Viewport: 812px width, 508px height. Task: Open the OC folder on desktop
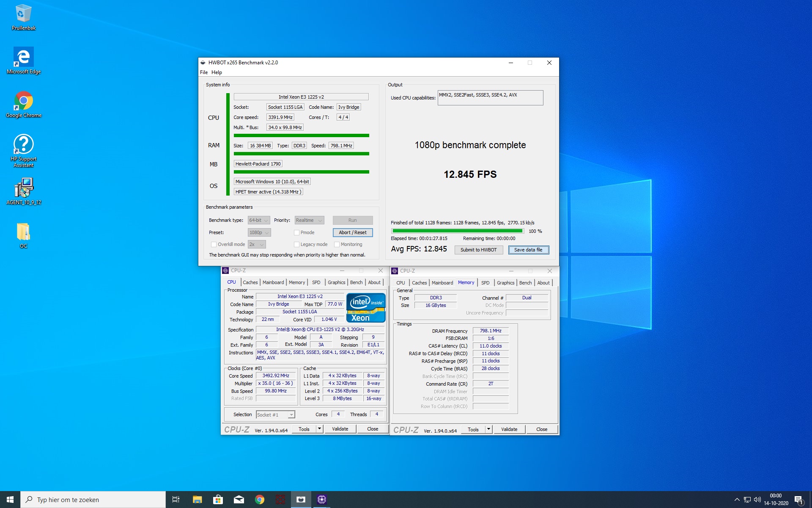23,236
